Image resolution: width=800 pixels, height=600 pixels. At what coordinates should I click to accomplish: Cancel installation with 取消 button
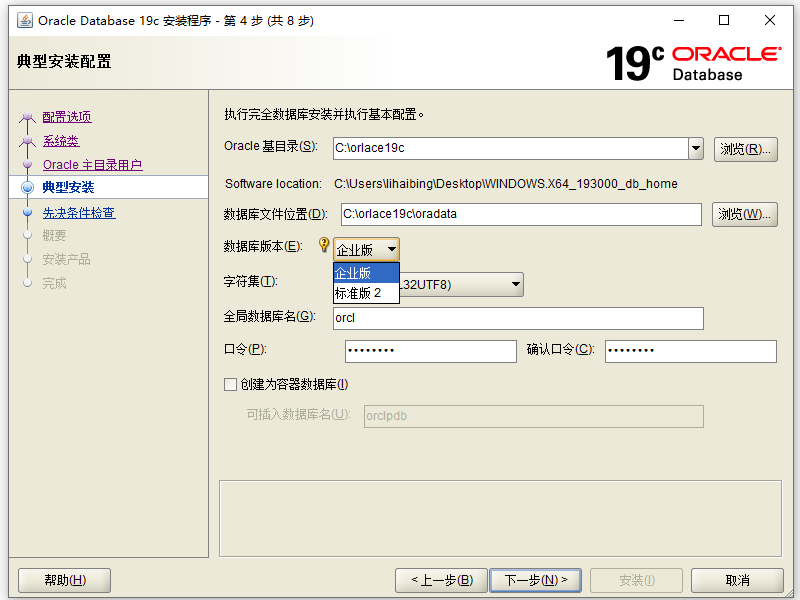(x=737, y=580)
